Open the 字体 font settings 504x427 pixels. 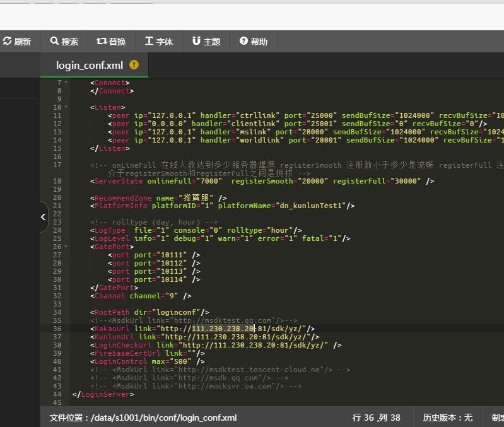click(x=158, y=42)
